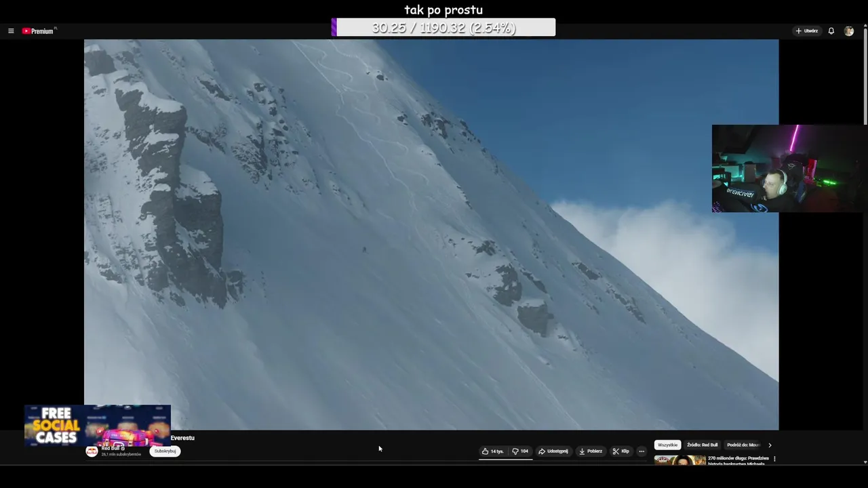
Task: Click the Free Social Cases overlay banner
Action: point(98,426)
